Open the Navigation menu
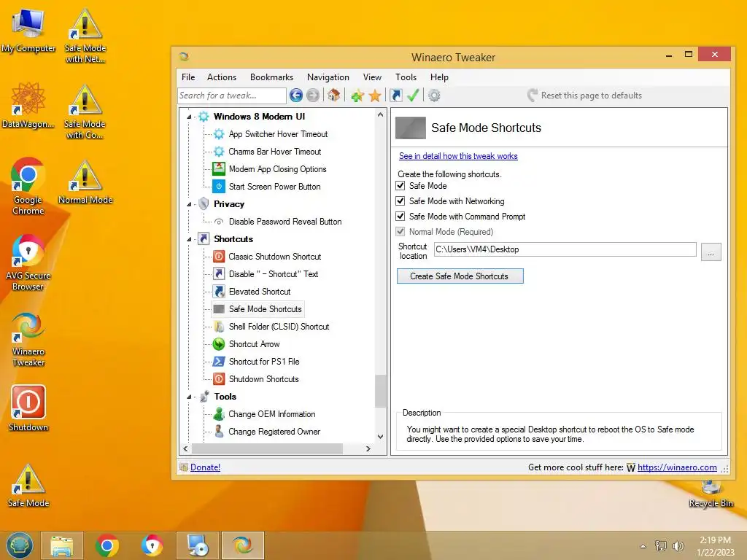747x560 pixels. pos(328,77)
